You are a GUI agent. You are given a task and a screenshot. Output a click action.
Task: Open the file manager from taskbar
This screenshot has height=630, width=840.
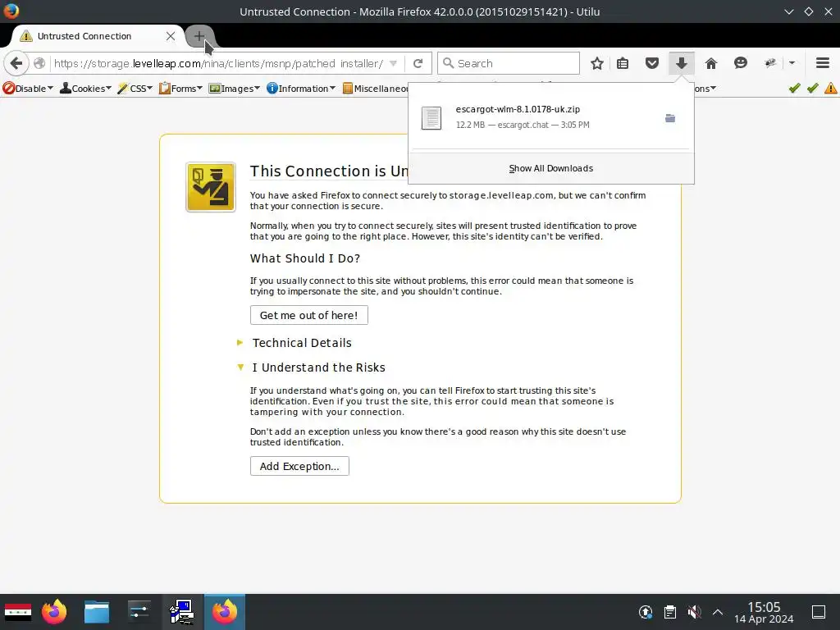[x=97, y=612]
